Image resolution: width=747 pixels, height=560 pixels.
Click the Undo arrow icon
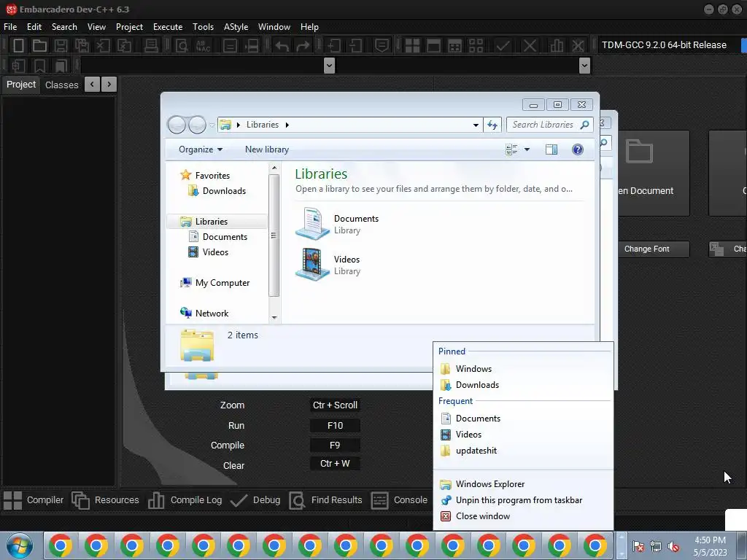tap(282, 46)
